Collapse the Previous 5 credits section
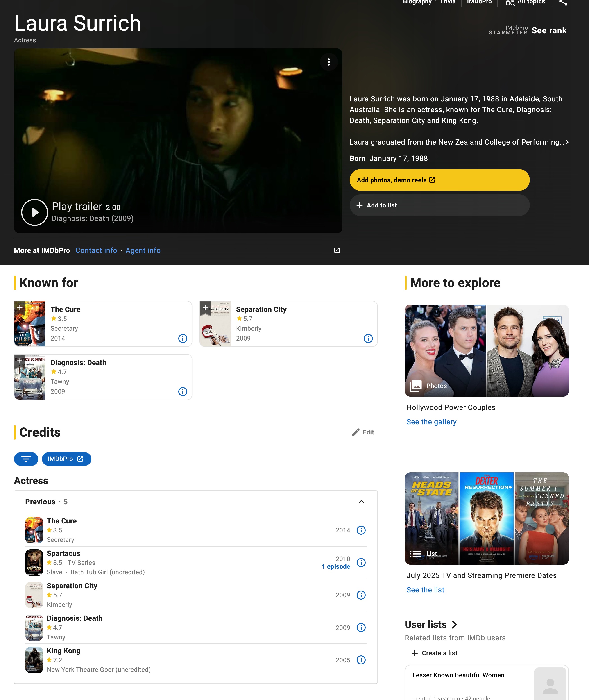589x700 pixels. [x=361, y=502]
